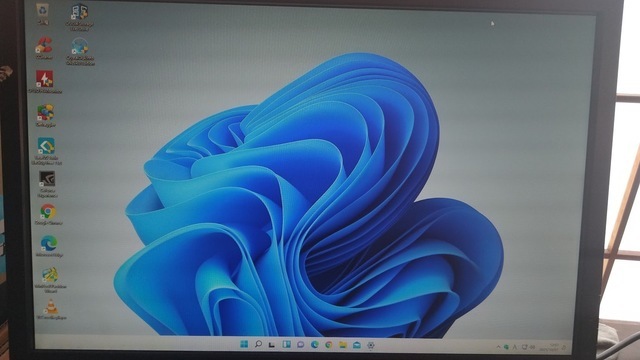
Task: Open the Widgets panel from the taskbar
Action: tap(287, 345)
